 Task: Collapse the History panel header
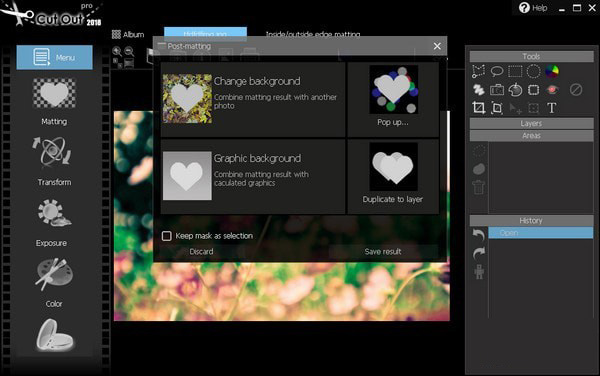click(x=532, y=221)
